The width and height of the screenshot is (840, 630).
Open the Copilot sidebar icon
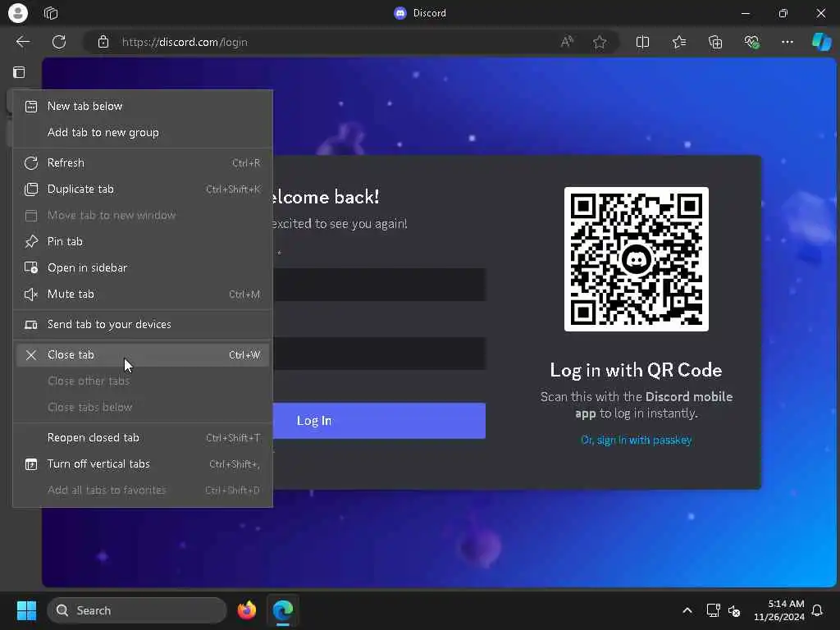[x=821, y=42]
